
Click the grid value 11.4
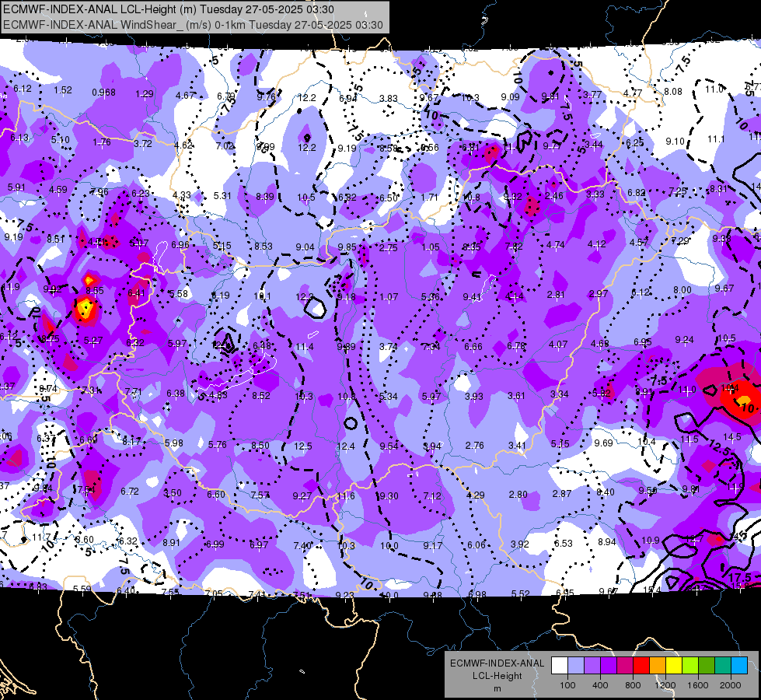(305, 347)
